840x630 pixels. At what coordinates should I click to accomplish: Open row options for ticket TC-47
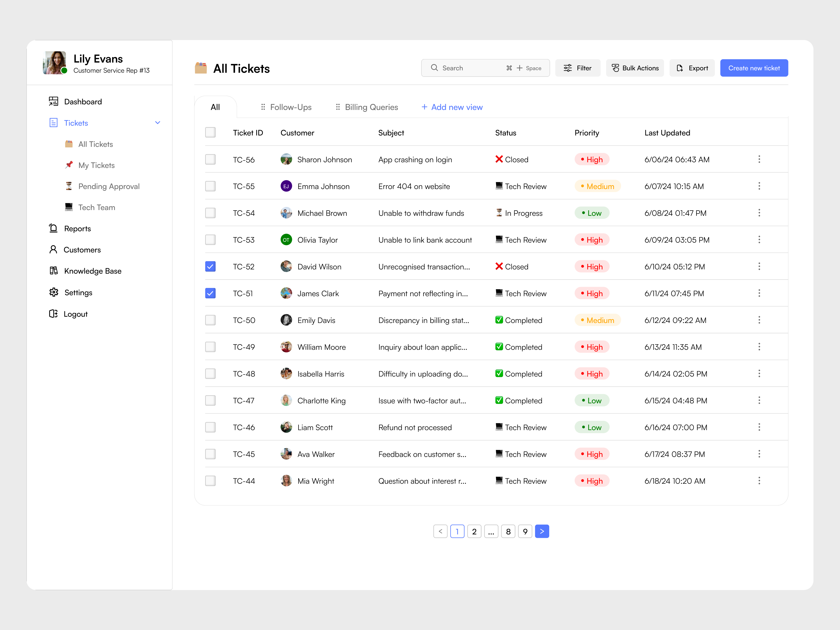(x=759, y=400)
